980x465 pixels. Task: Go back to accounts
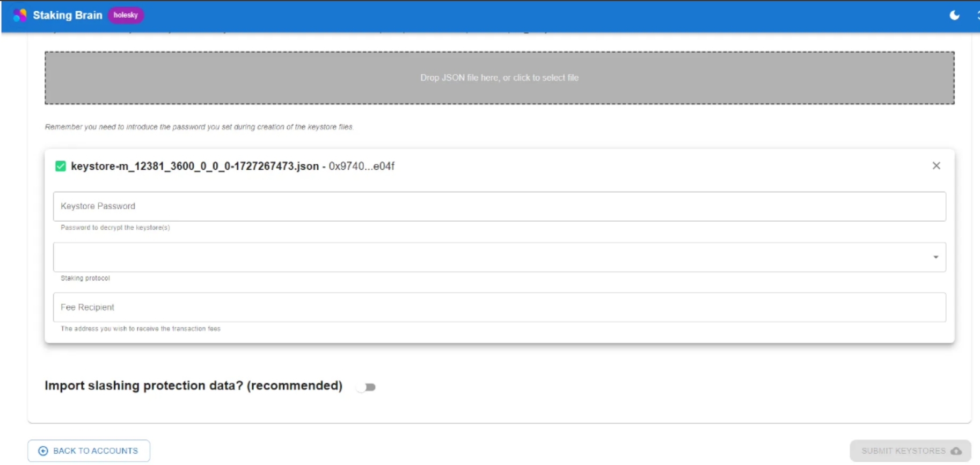(x=89, y=451)
